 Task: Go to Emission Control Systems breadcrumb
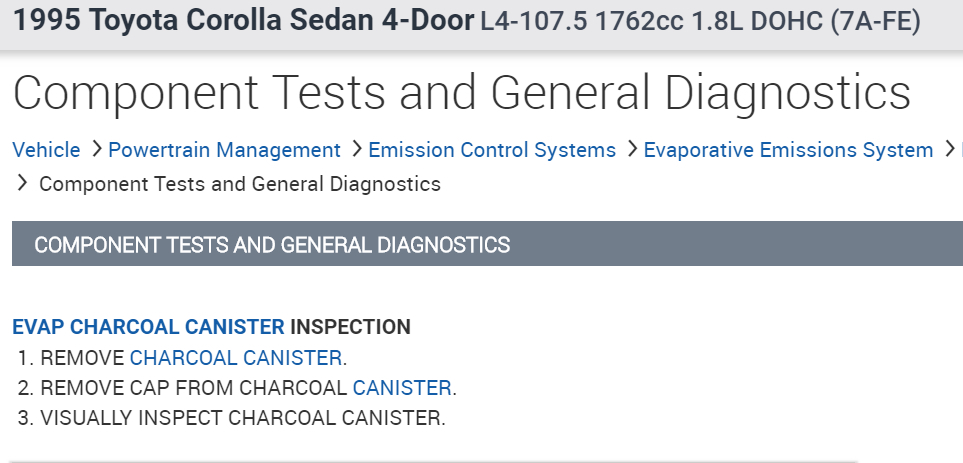pos(492,150)
